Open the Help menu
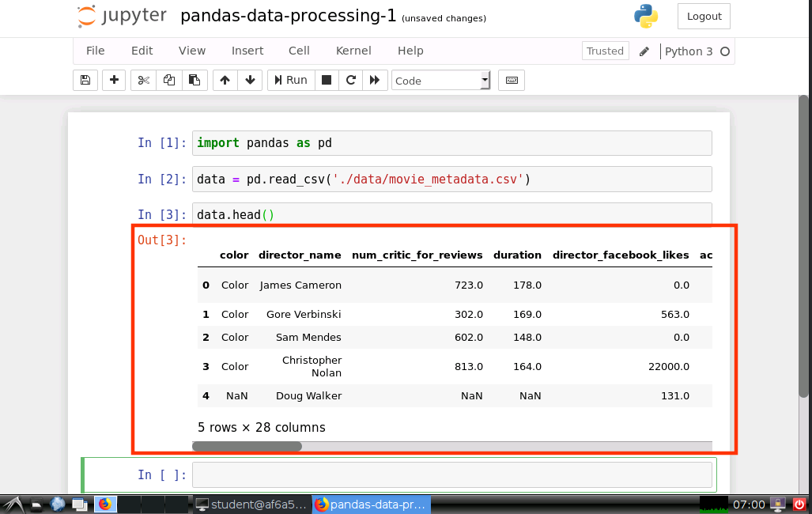Image resolution: width=812 pixels, height=514 pixels. (410, 51)
